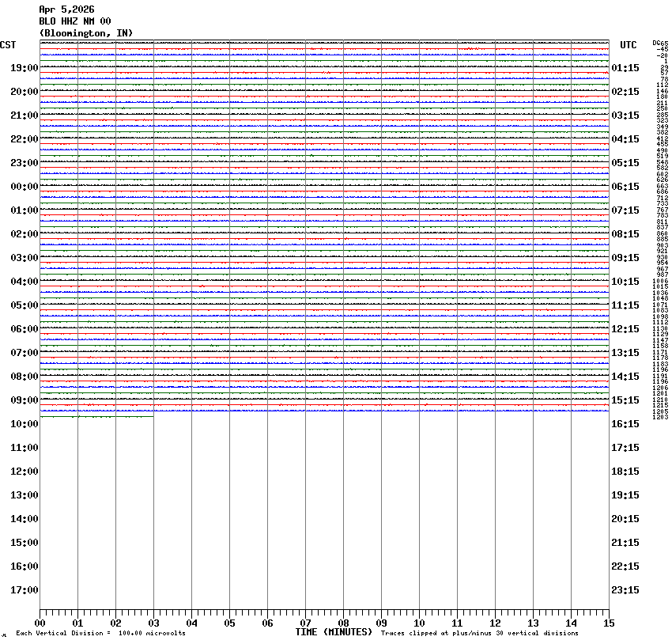Click the DC65 offset column header
Screen dimensions: 672x644
point(660,44)
